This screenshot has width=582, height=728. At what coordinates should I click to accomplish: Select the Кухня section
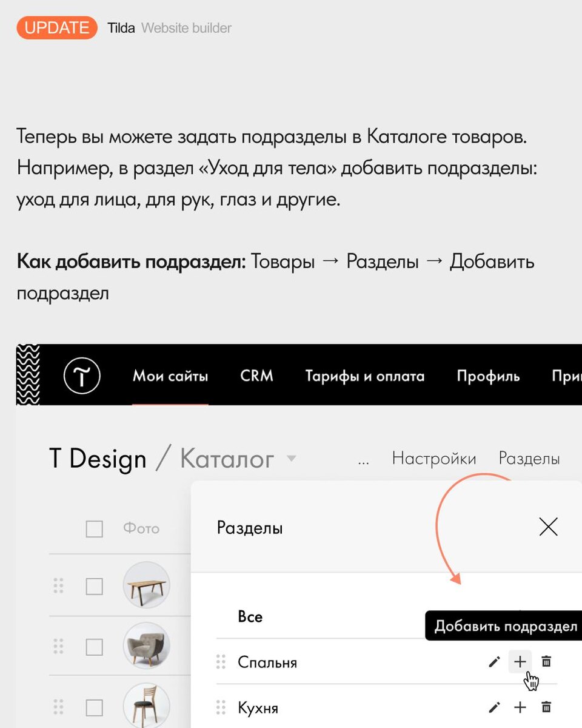click(x=258, y=707)
